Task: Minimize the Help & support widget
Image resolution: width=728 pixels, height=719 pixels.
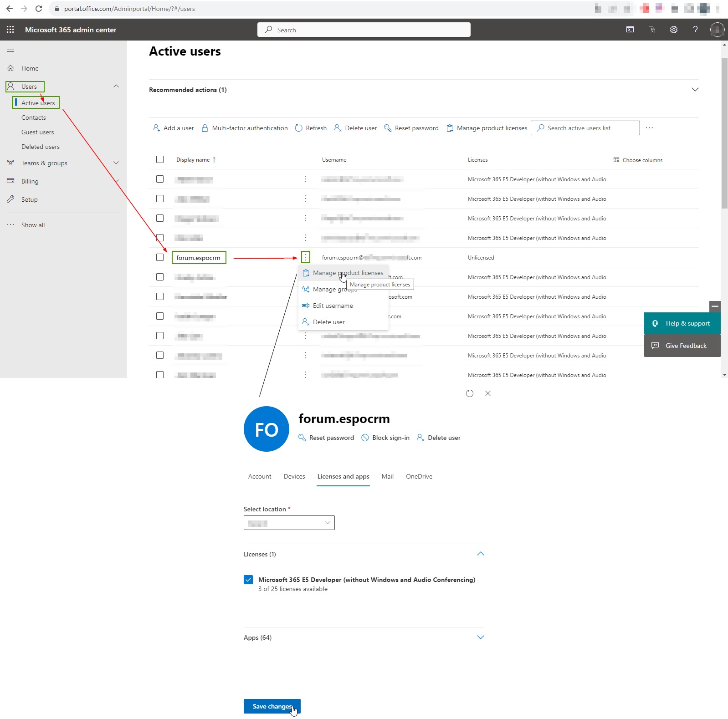Action: [x=715, y=306]
